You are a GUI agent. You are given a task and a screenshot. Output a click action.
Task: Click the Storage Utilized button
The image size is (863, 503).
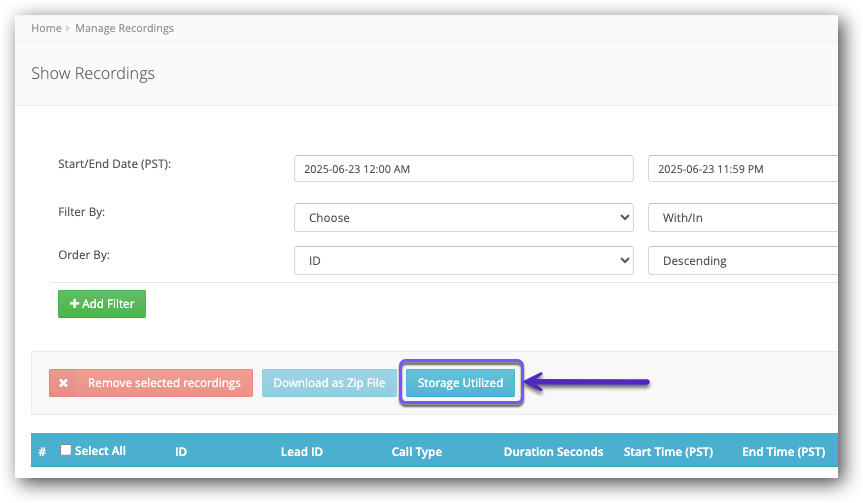[x=460, y=382]
